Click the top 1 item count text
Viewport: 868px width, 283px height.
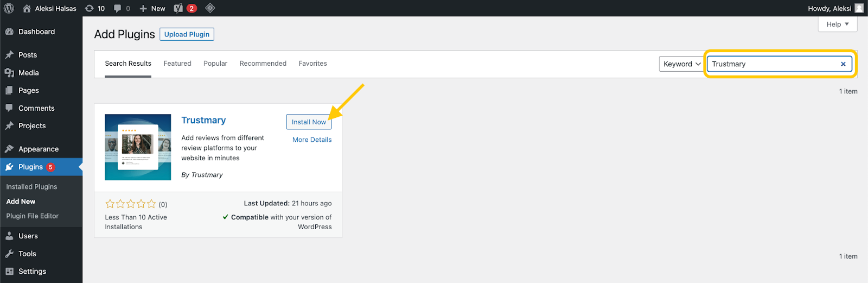848,91
